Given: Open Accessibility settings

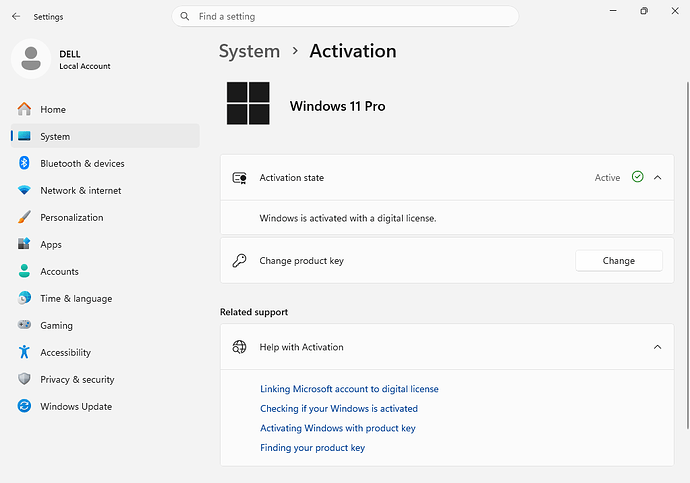Looking at the screenshot, I should click(105, 352).
